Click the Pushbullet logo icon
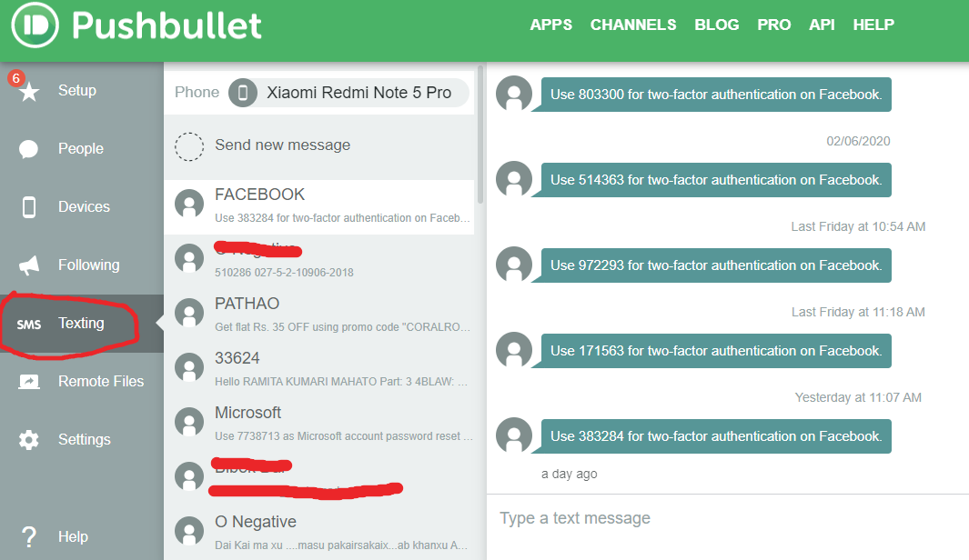 click(35, 25)
